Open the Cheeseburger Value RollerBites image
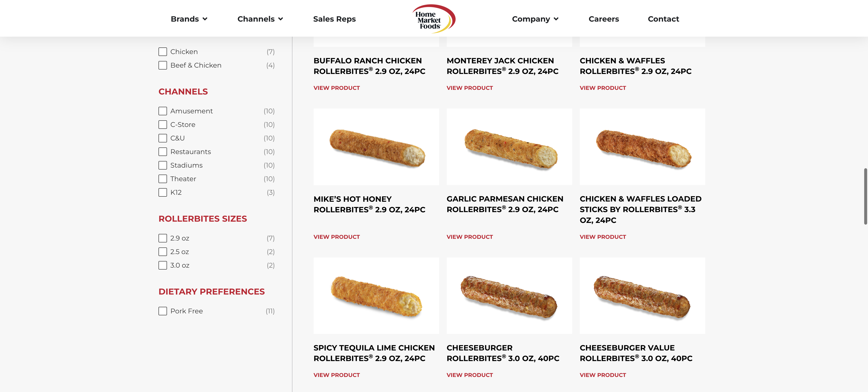 [x=642, y=296]
